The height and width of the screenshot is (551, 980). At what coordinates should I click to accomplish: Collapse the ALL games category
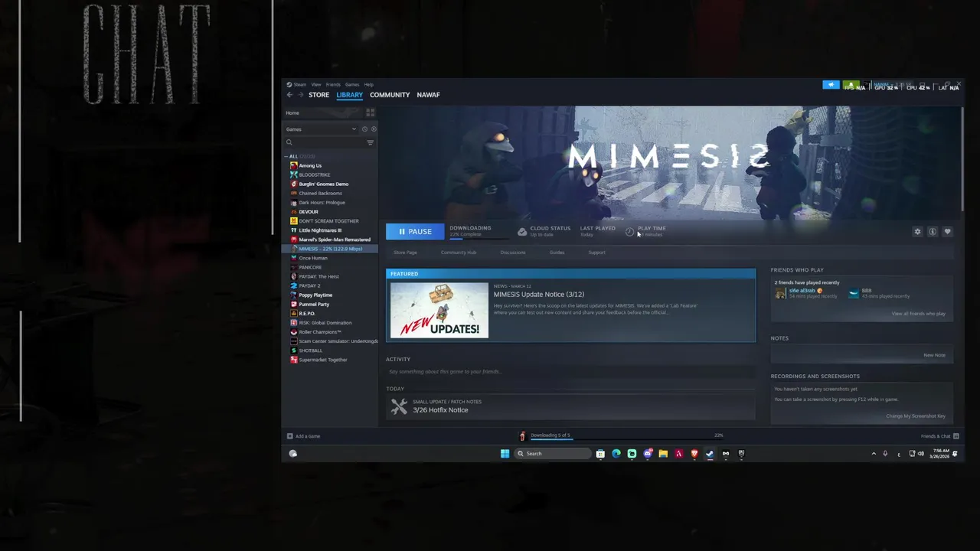click(x=286, y=156)
